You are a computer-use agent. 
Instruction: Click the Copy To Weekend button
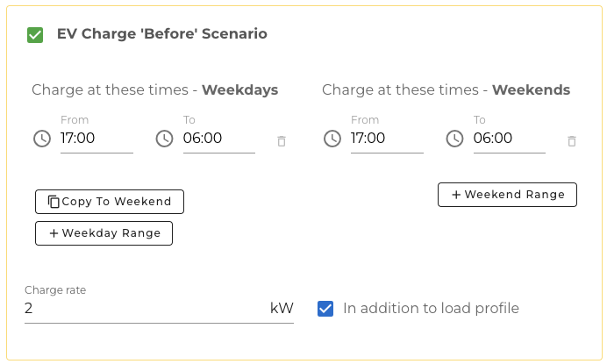tap(110, 202)
